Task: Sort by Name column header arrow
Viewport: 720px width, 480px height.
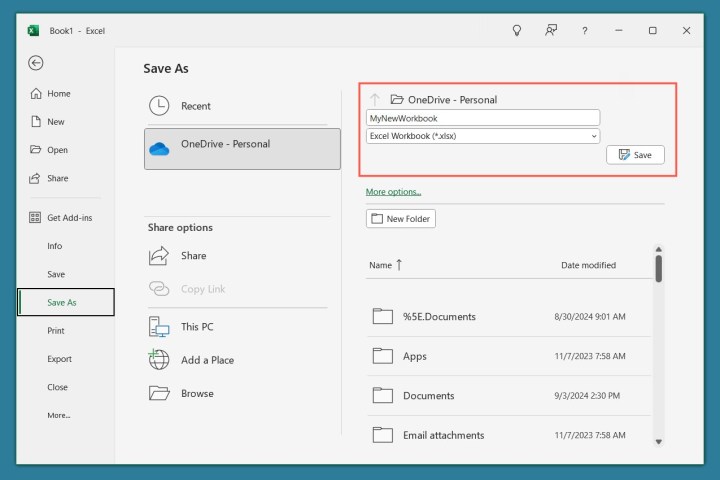Action: tap(399, 265)
